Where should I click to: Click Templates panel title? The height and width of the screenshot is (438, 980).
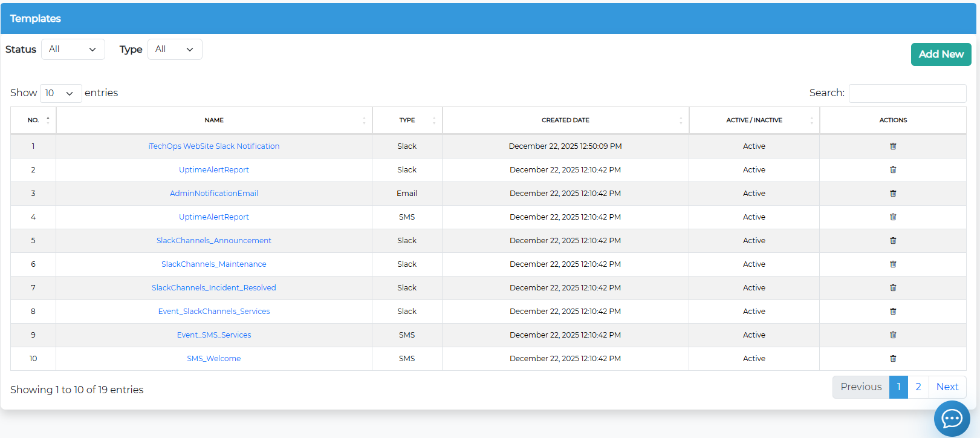tap(36, 19)
